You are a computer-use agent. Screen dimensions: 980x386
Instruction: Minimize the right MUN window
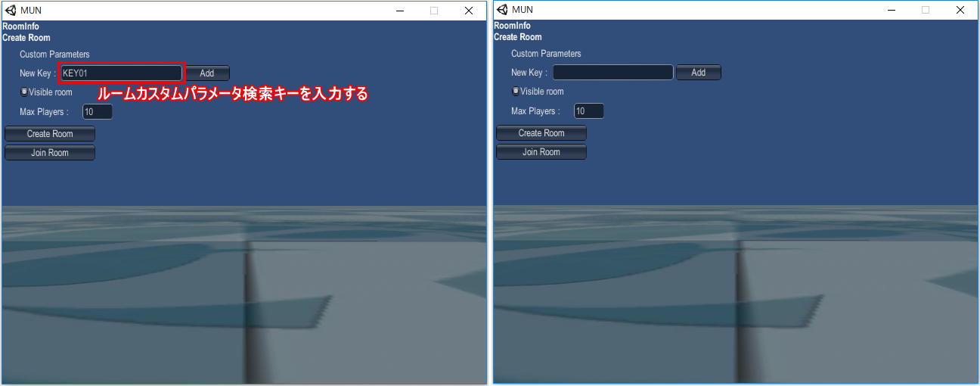pyautogui.click(x=892, y=10)
